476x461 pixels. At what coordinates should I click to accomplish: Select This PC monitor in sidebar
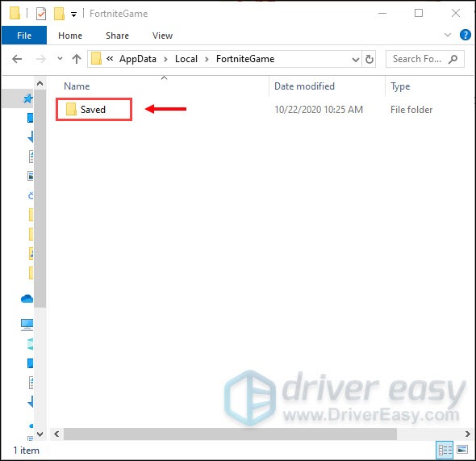(27, 325)
